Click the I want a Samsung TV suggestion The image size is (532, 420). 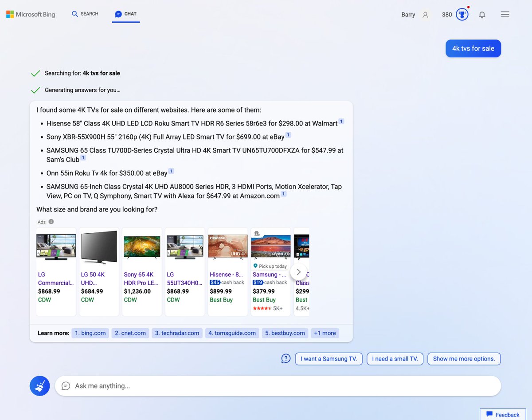click(329, 358)
